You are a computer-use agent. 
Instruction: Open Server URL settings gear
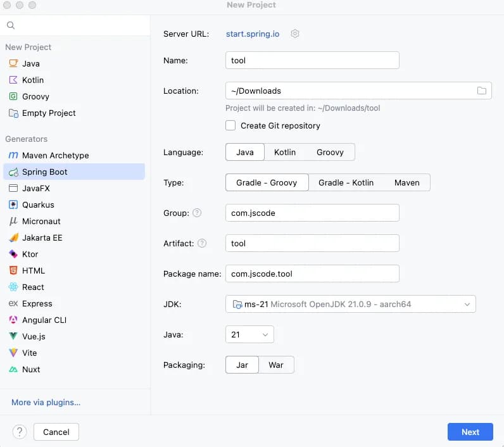pos(295,34)
